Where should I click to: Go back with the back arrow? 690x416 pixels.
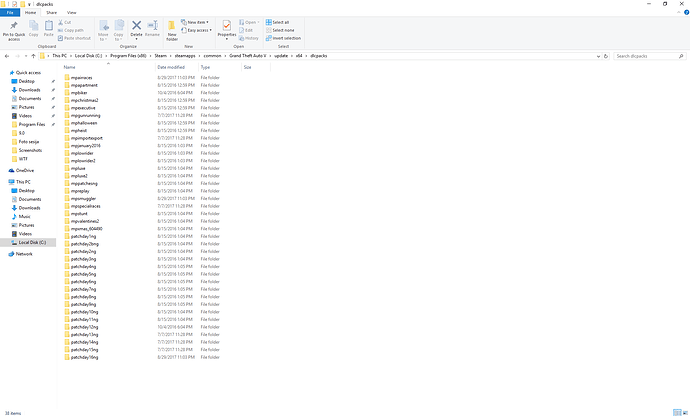(x=7, y=56)
